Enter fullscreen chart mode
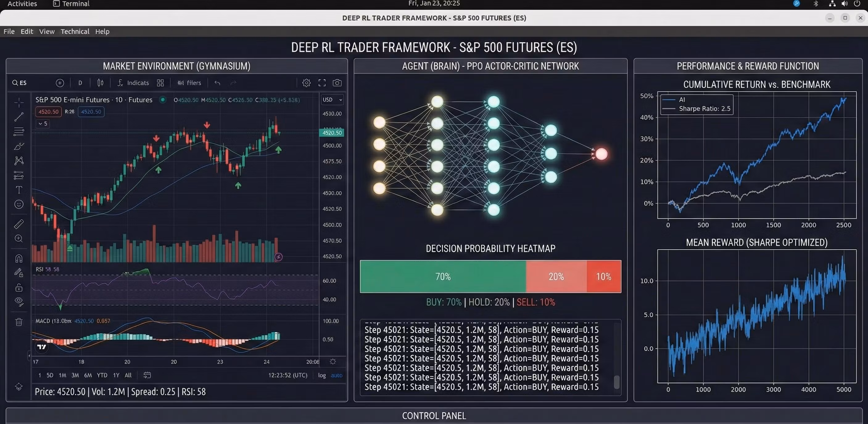 [322, 83]
